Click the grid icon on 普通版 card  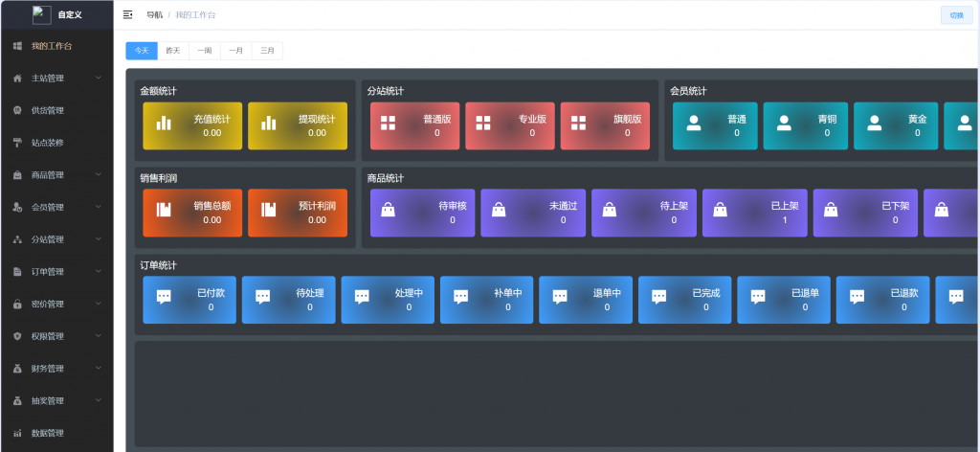(389, 124)
